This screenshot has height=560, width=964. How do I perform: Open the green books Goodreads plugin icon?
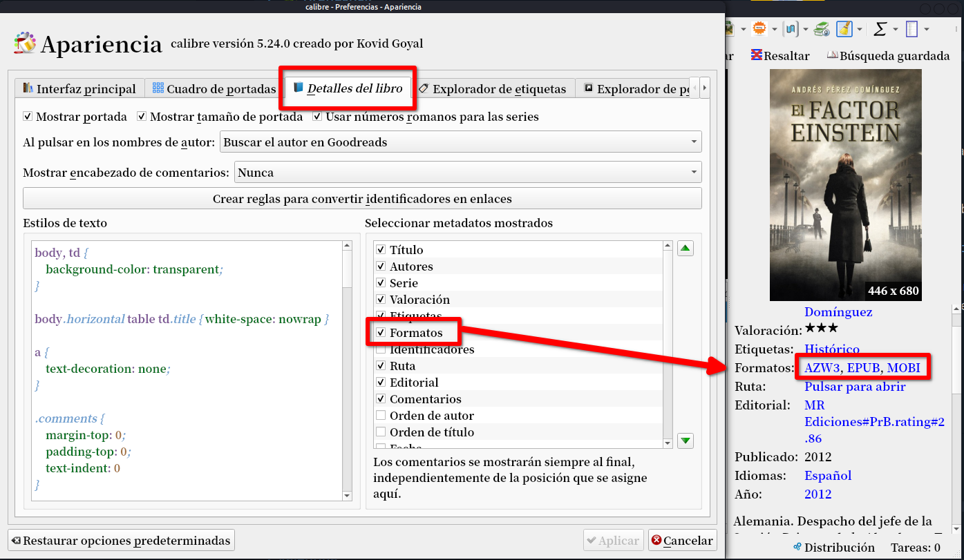point(822,29)
